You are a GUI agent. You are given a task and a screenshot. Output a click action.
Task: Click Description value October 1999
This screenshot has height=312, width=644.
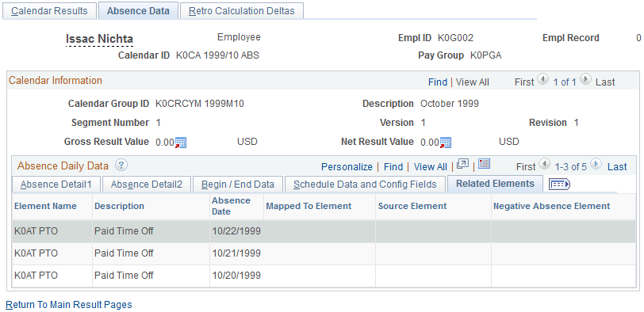[x=450, y=104]
